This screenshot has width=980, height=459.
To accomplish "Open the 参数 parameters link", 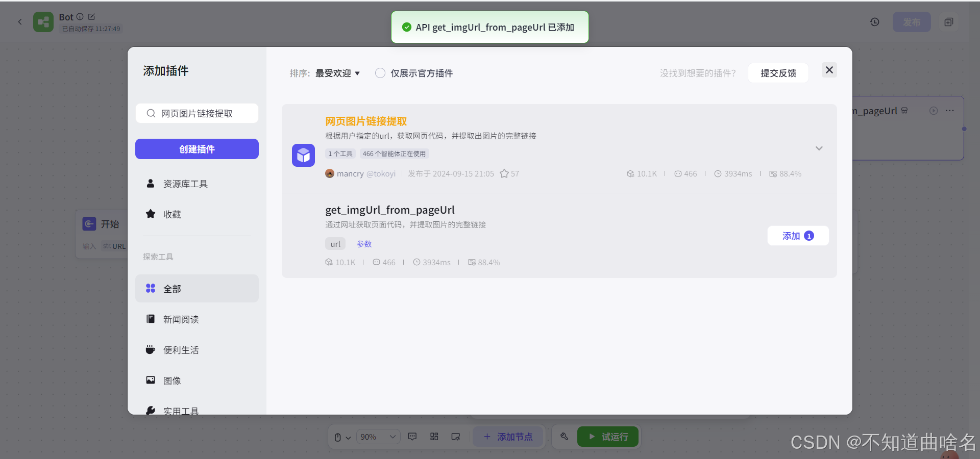I will click(x=364, y=244).
